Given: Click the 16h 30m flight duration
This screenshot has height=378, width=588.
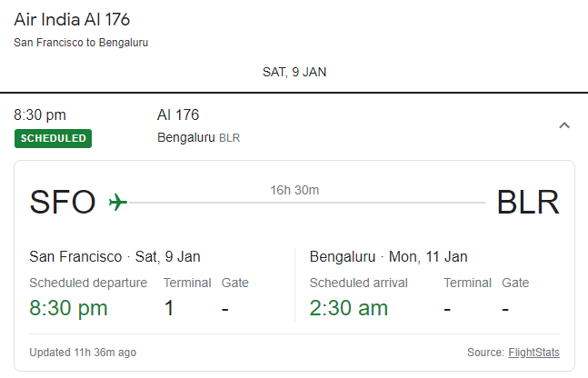Looking at the screenshot, I should [294, 190].
